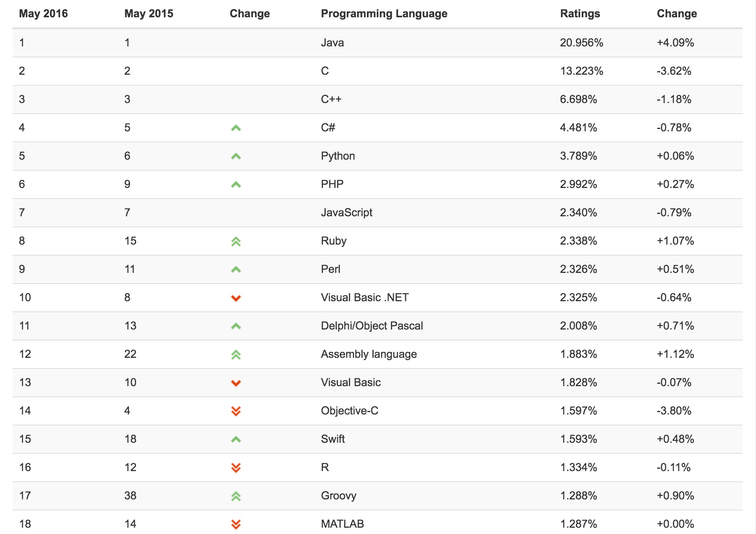The width and height of the screenshot is (756, 534).
Task: Click the up arrow in PHP row
Action: point(236,185)
